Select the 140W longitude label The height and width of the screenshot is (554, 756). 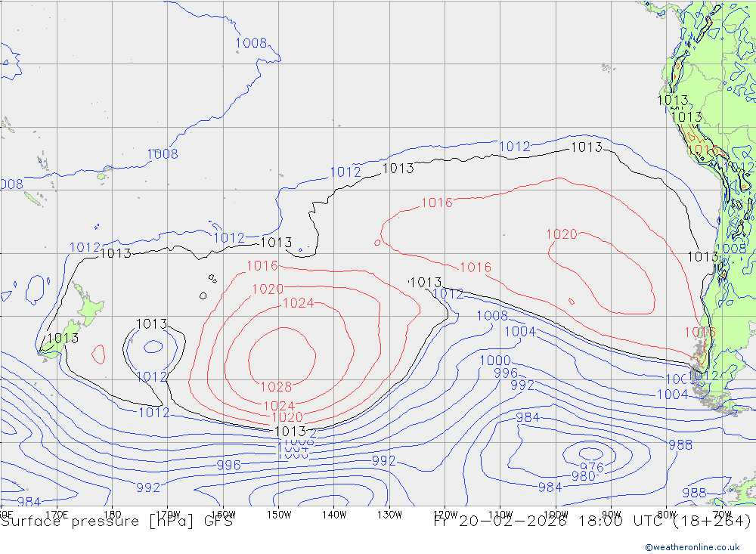click(334, 515)
